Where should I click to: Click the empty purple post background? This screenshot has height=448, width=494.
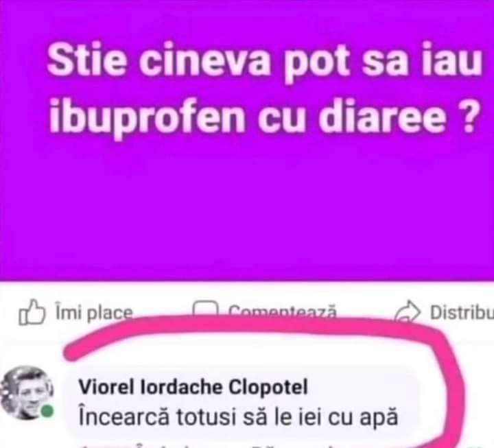coord(247,208)
